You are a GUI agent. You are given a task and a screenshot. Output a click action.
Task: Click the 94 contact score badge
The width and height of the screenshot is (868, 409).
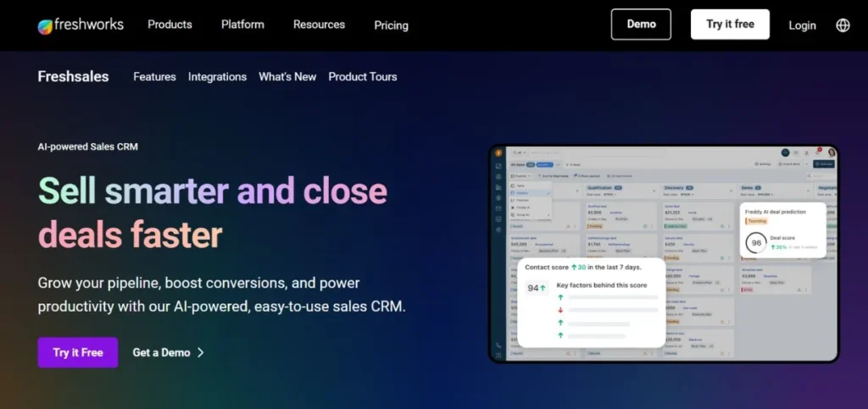537,288
